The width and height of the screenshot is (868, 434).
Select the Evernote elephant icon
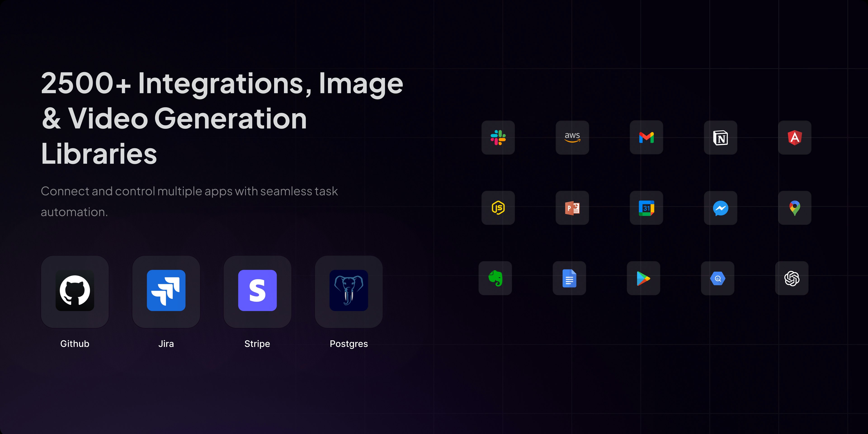point(495,278)
